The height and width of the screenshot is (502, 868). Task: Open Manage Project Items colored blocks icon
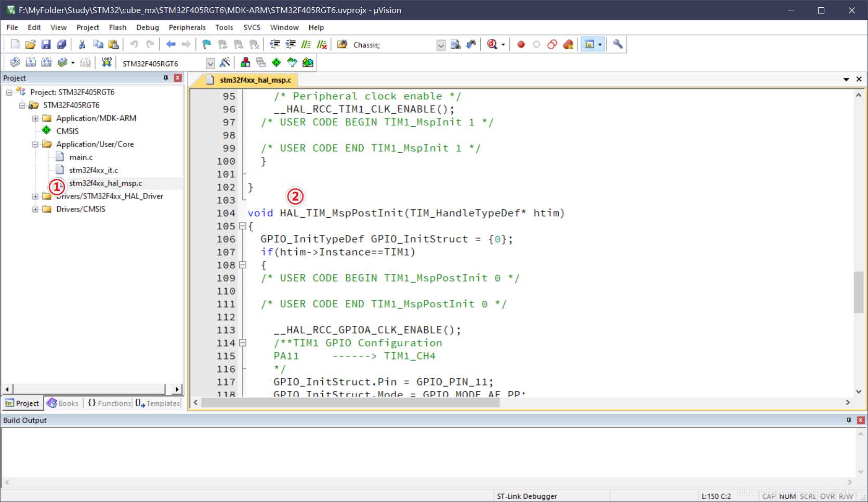coord(245,63)
